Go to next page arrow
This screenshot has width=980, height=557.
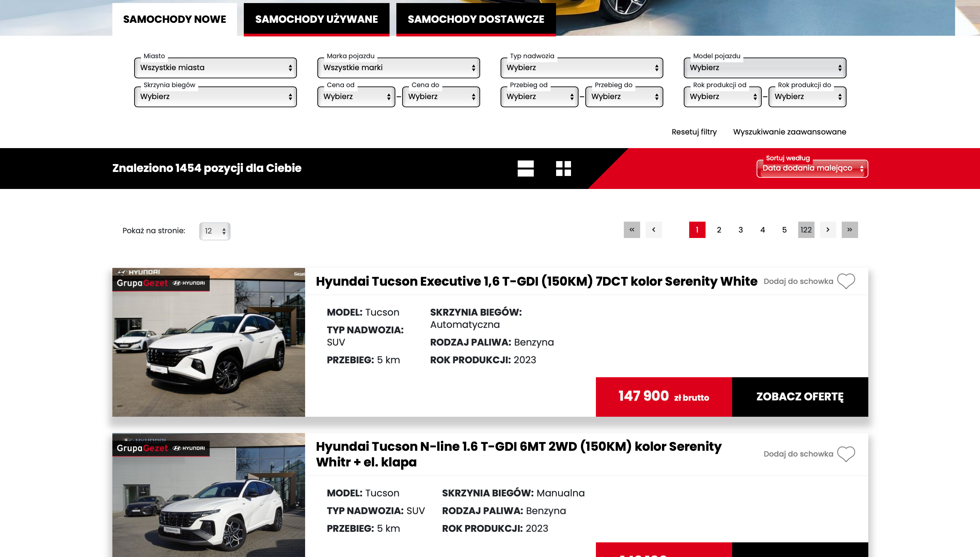[828, 230]
